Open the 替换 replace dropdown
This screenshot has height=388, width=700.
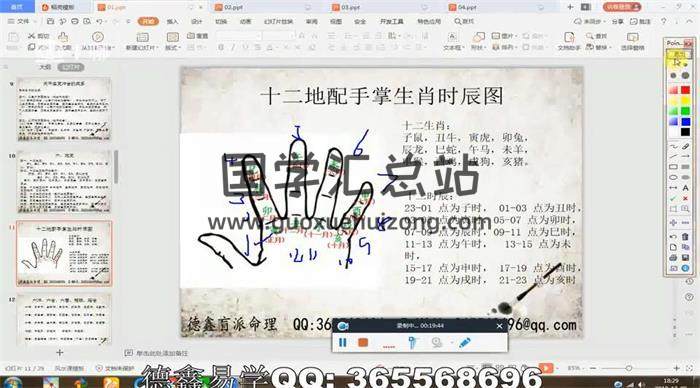598,47
